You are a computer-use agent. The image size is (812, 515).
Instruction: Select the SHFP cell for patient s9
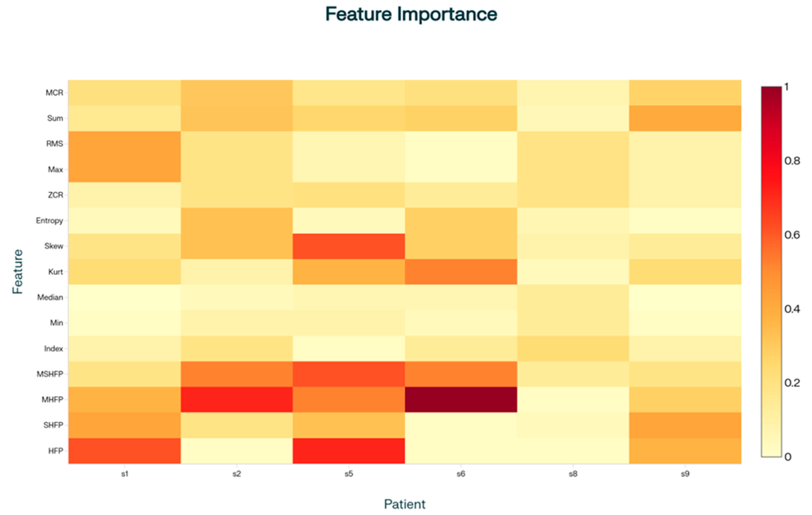click(685, 425)
